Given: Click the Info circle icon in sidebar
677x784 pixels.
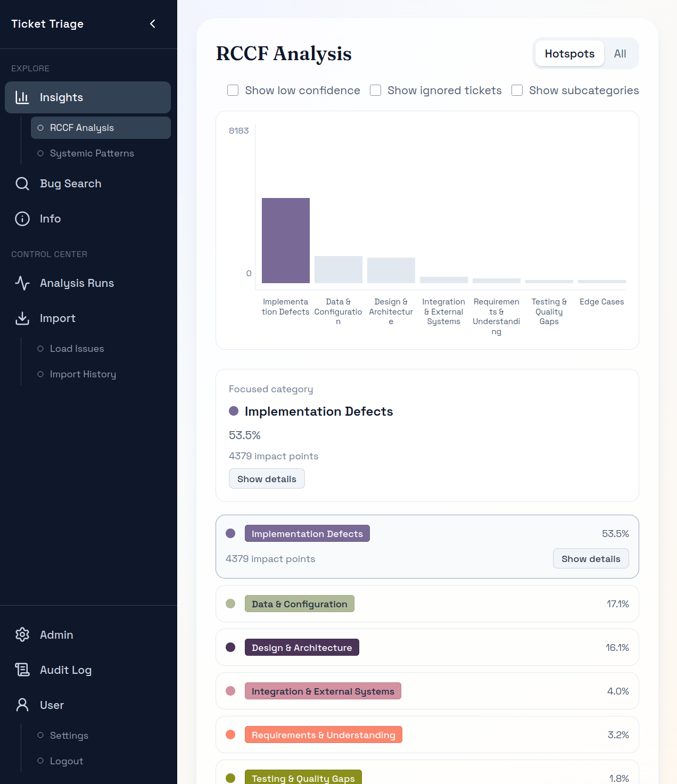Looking at the screenshot, I should point(22,218).
